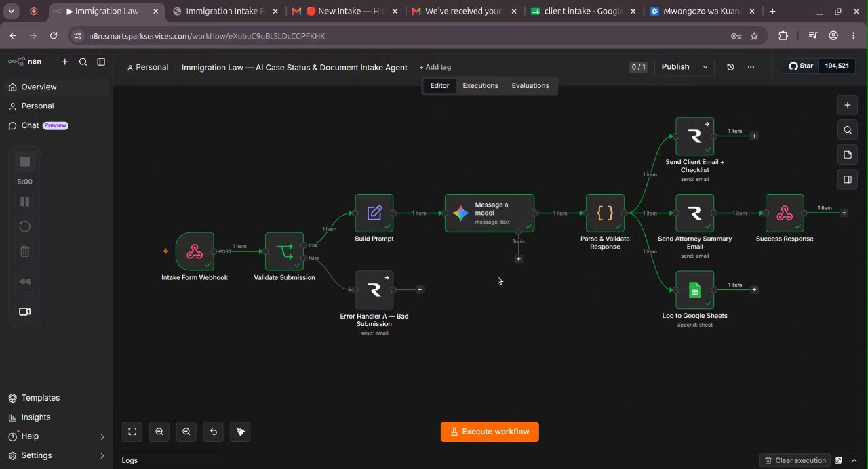
Task: Pause the screen recording
Action: [24, 201]
